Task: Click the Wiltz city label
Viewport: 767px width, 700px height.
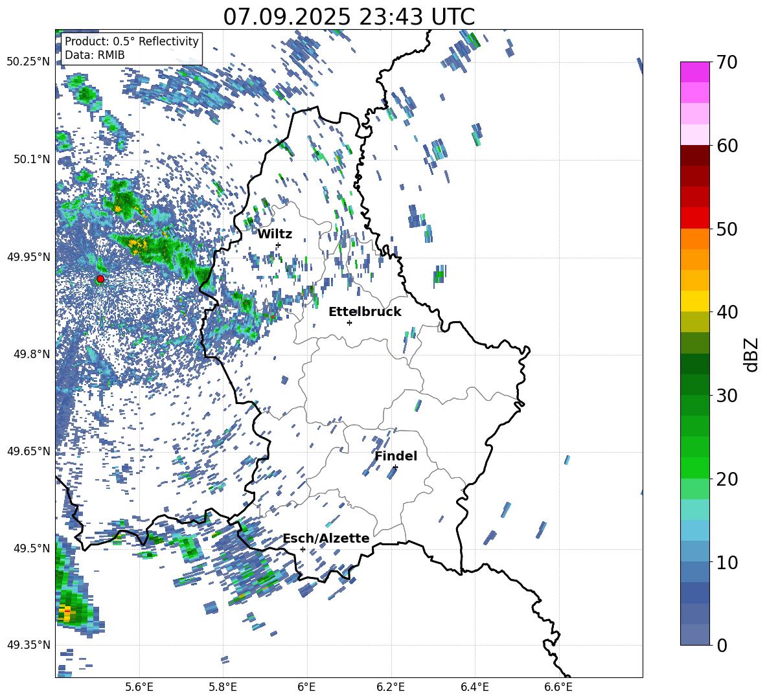Action: point(275,234)
